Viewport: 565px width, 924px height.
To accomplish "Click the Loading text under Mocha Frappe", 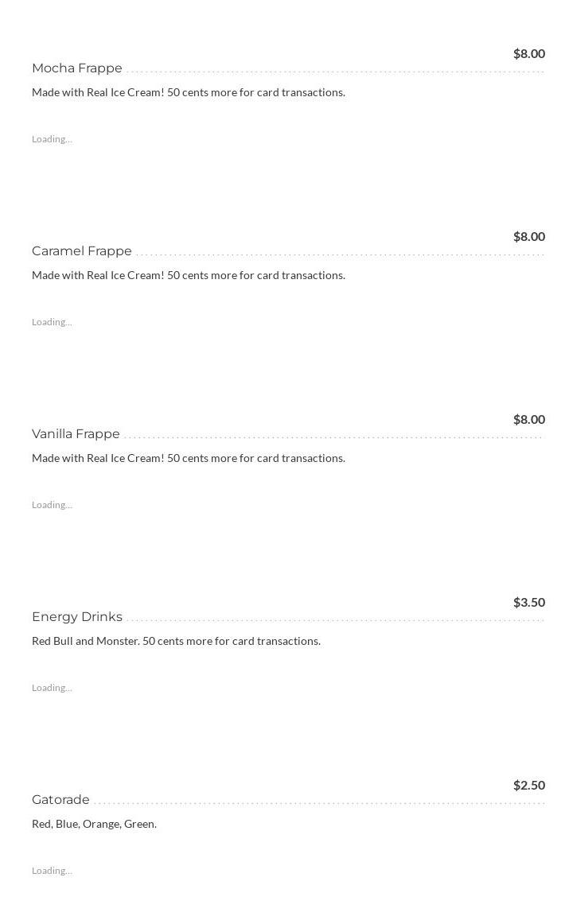I will click(x=52, y=139).
